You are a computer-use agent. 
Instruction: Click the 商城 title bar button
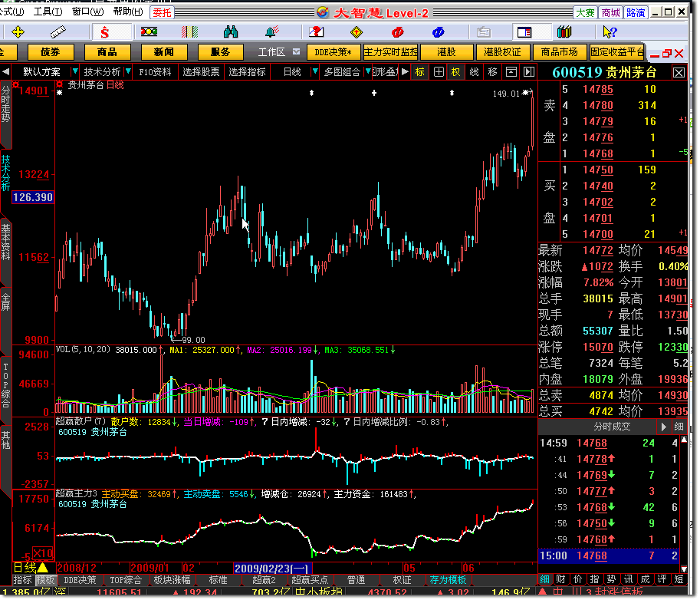point(611,12)
